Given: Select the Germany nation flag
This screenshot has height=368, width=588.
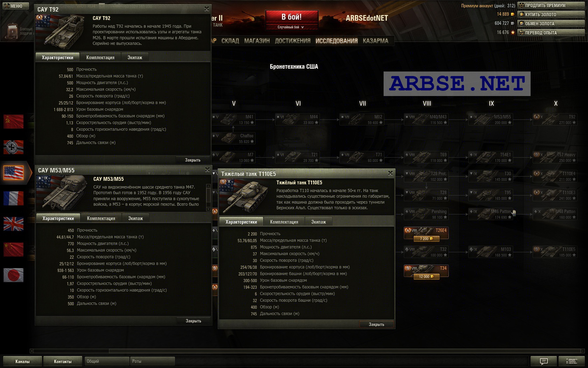Looking at the screenshot, I should (13, 147).
